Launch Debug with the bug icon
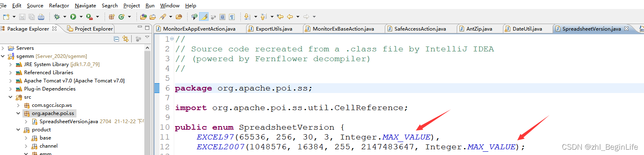Screen dimensions: 644x155 (x=57, y=17)
